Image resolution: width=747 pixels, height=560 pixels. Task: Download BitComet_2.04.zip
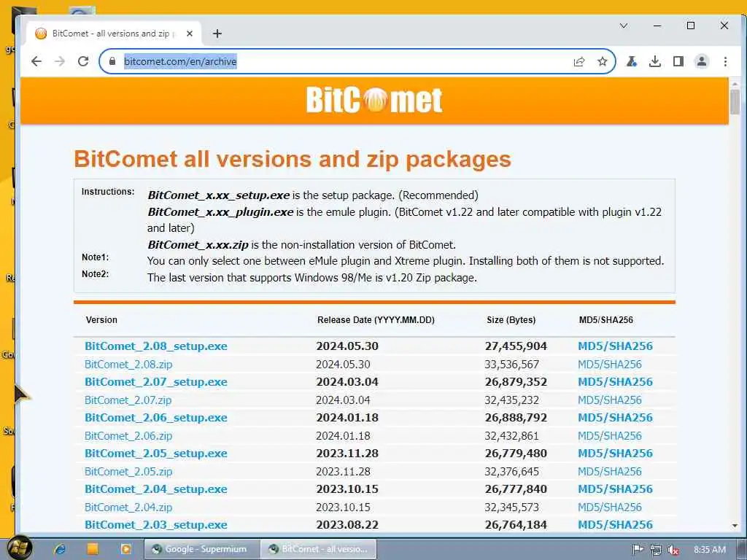pyautogui.click(x=128, y=507)
